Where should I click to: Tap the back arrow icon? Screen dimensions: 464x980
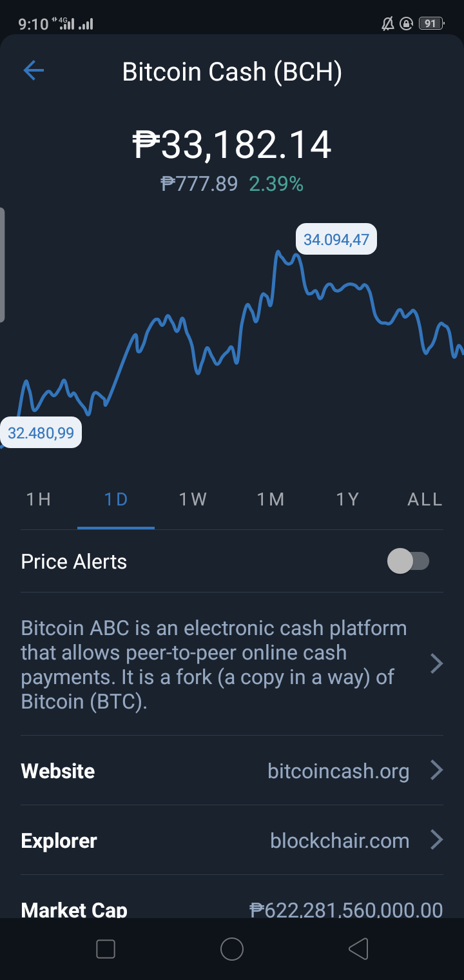pos(34,71)
